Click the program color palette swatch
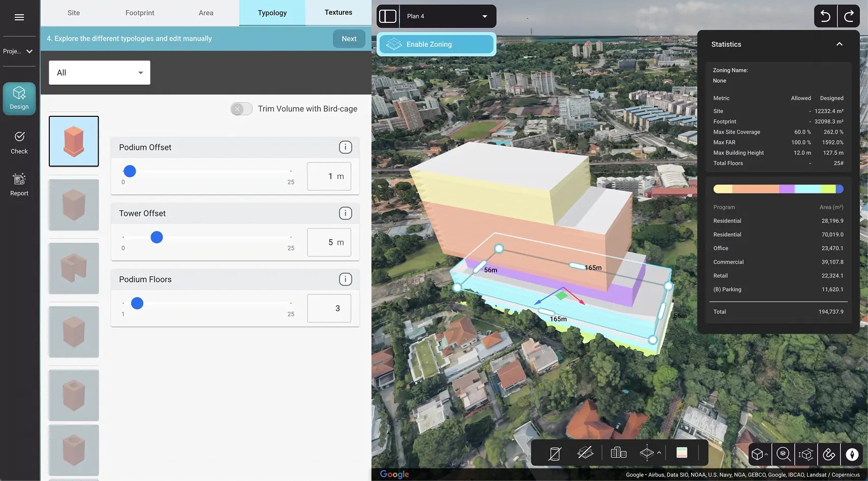This screenshot has height=481, width=868. [x=682, y=453]
